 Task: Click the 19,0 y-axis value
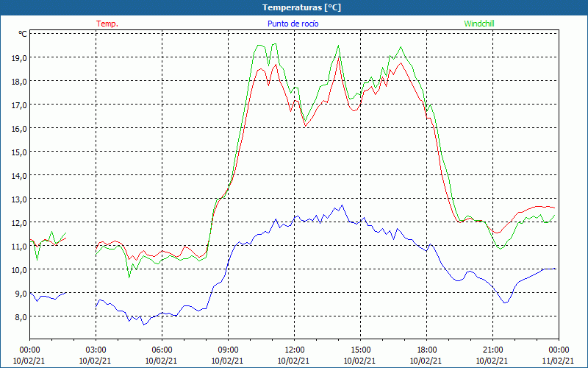pos(19,58)
